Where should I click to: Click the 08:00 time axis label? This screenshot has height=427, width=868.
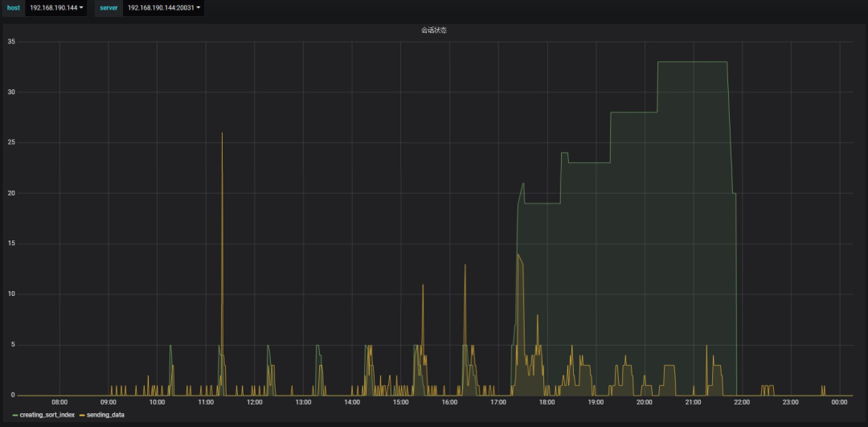(x=59, y=402)
